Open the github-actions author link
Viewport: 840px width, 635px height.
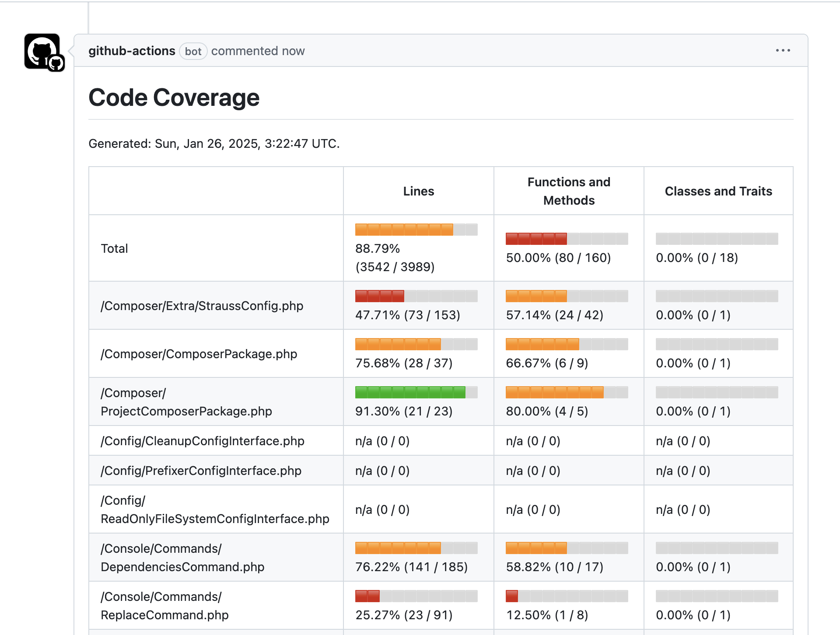pos(132,51)
